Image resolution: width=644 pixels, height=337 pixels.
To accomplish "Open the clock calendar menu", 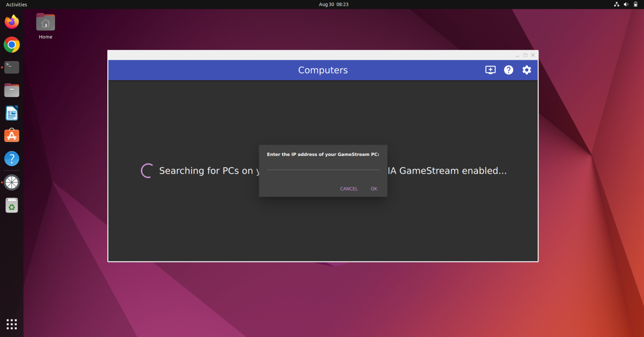I will point(333,4).
